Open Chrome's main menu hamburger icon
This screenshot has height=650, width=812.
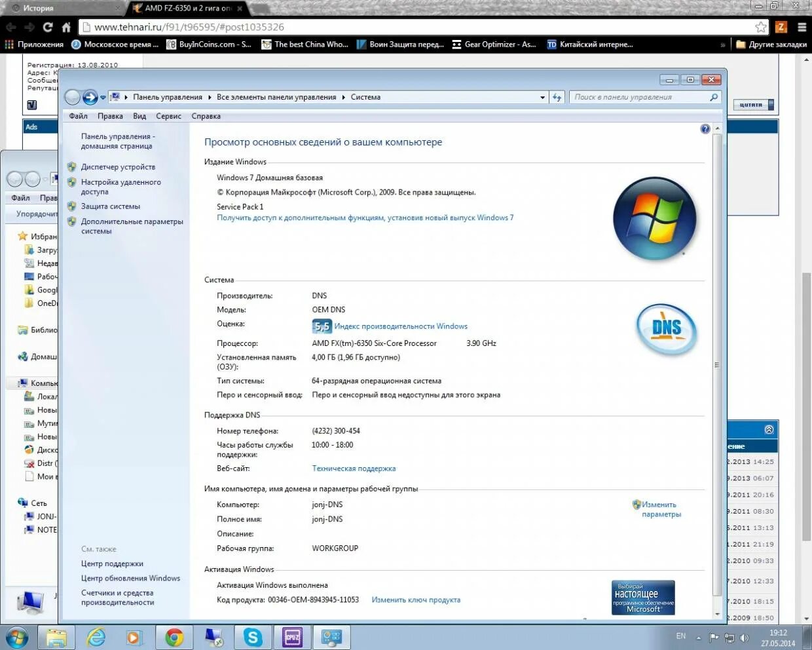coord(802,27)
